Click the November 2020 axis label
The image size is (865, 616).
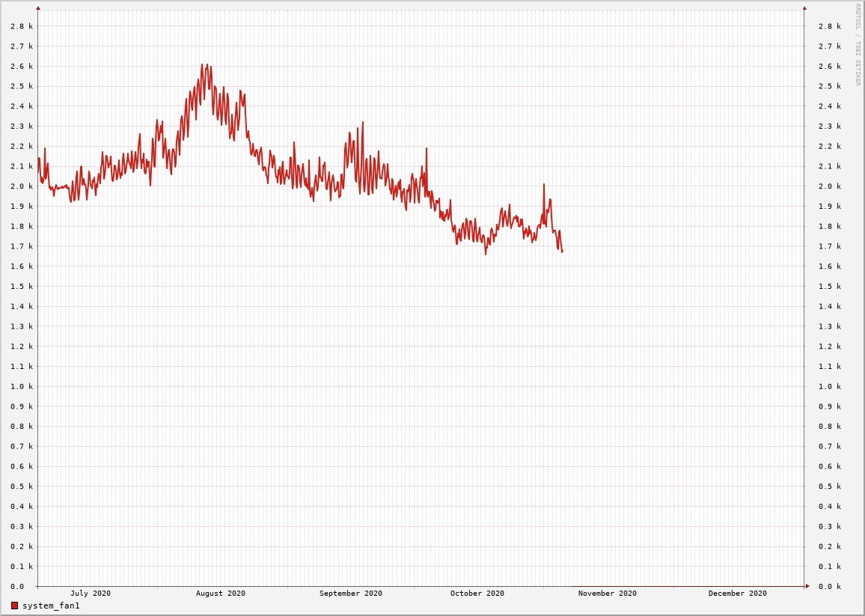click(x=607, y=594)
